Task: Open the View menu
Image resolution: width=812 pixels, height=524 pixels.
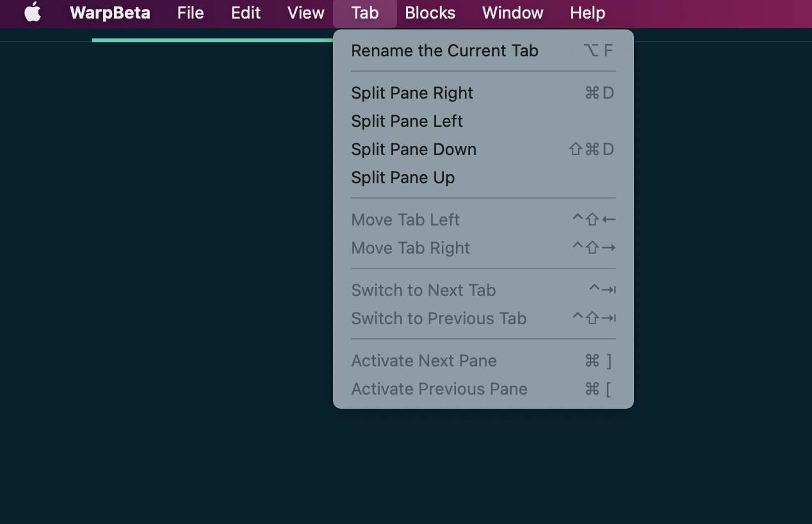Action: click(x=305, y=13)
